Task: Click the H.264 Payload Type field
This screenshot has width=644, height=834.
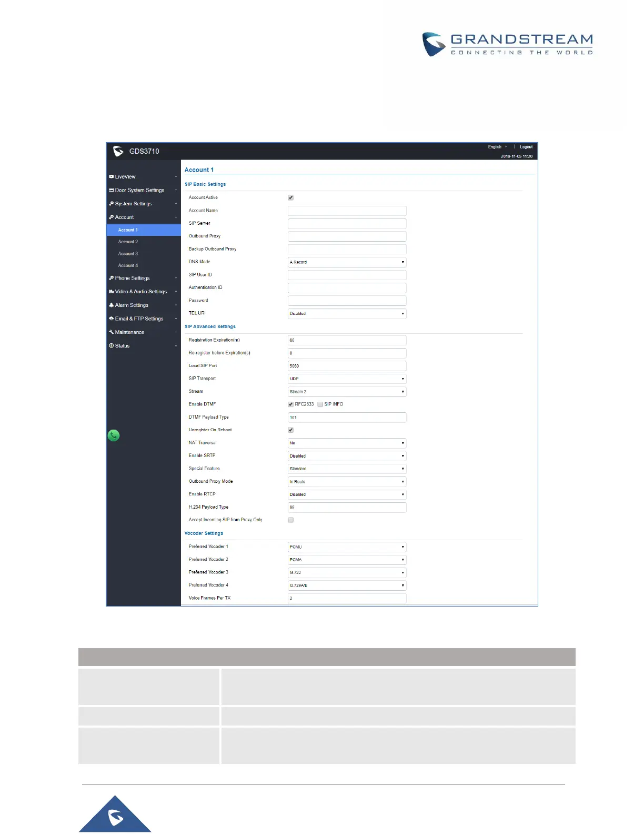Action: (x=347, y=508)
